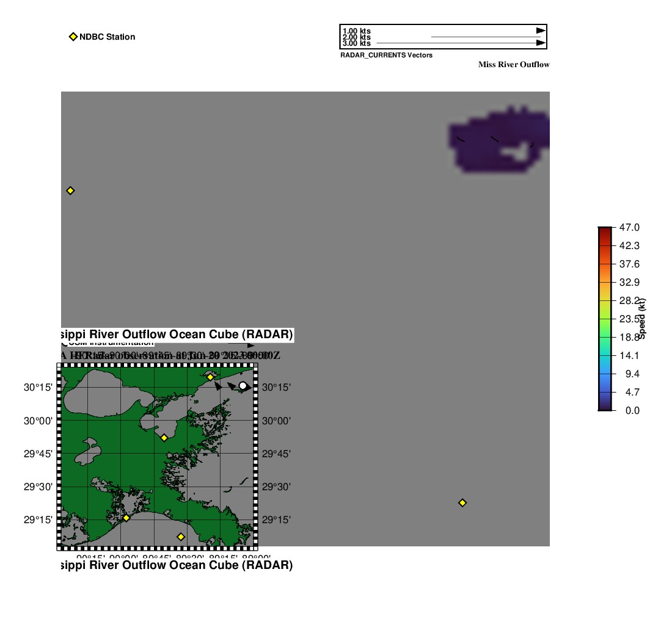Click the station marker at the main map's left edge
The height and width of the screenshot is (641, 672).
point(70,190)
